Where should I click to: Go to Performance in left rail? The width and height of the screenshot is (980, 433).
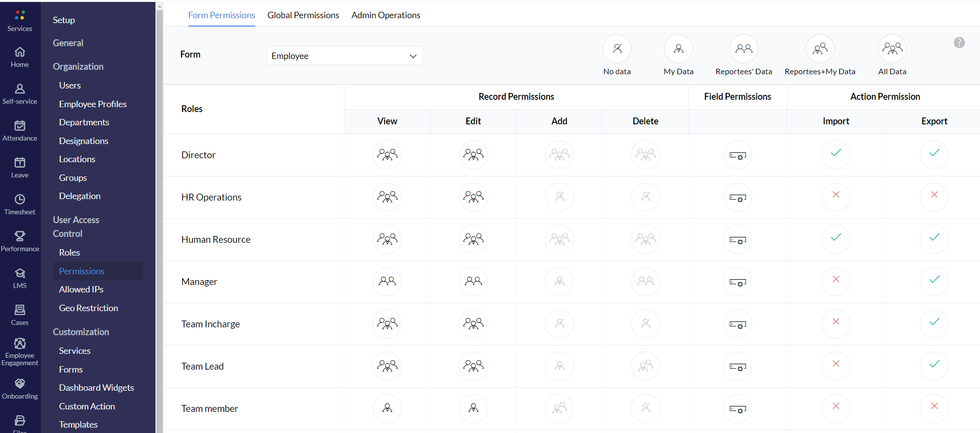[20, 241]
